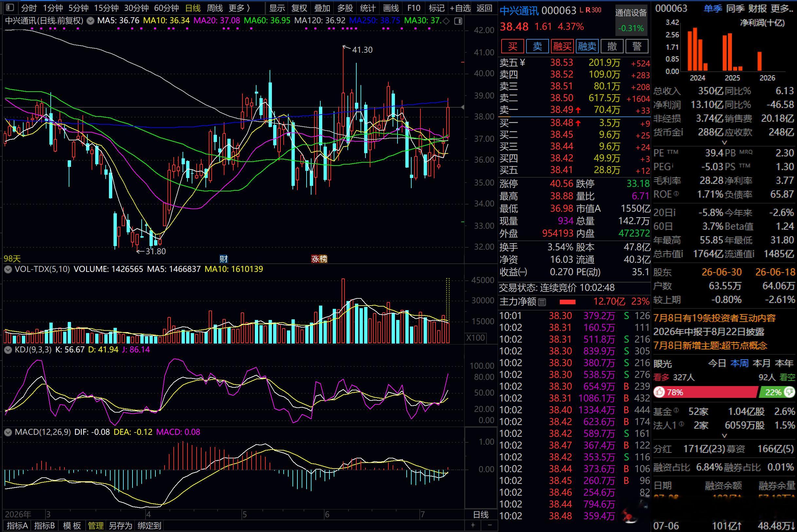The height and width of the screenshot is (532, 797).
Task: Click the diamond icon after MA30
Action: [447, 21]
